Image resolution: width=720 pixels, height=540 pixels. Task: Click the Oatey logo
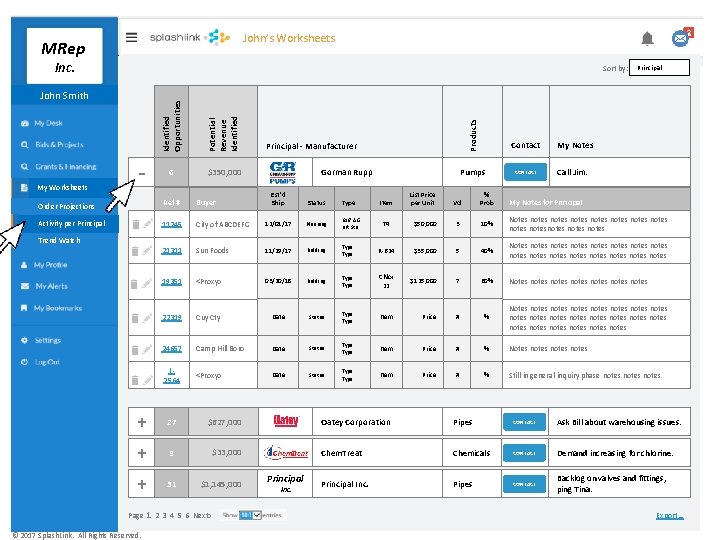286,421
